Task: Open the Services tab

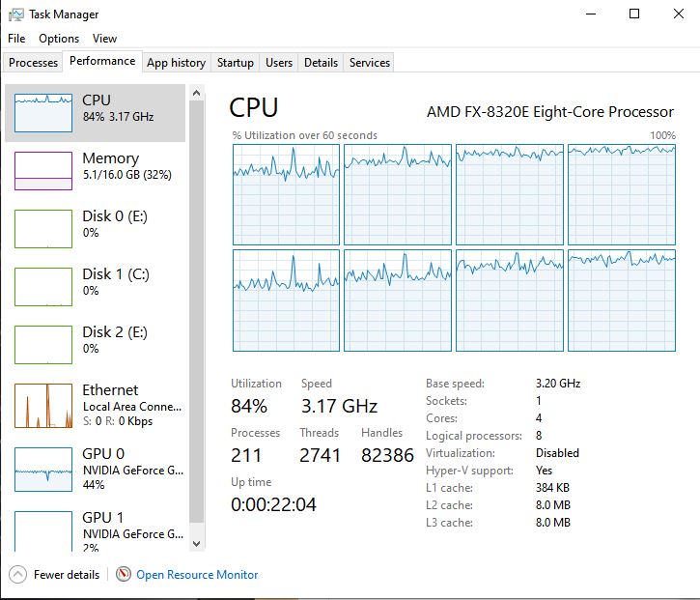Action: tap(370, 63)
